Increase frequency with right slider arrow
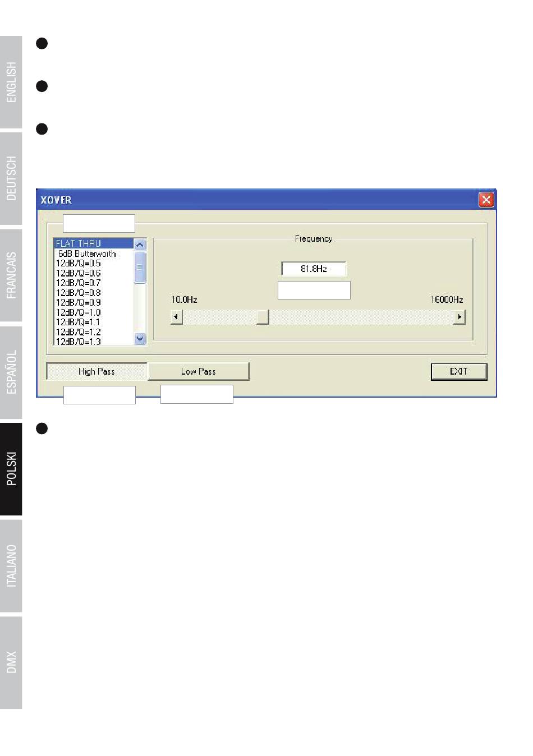The width and height of the screenshot is (533, 756). [460, 317]
